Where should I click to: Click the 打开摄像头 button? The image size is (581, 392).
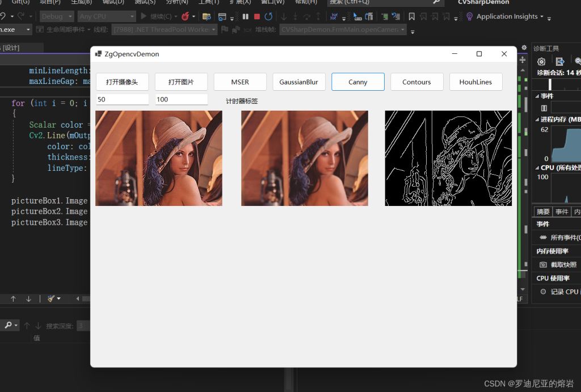coord(123,82)
